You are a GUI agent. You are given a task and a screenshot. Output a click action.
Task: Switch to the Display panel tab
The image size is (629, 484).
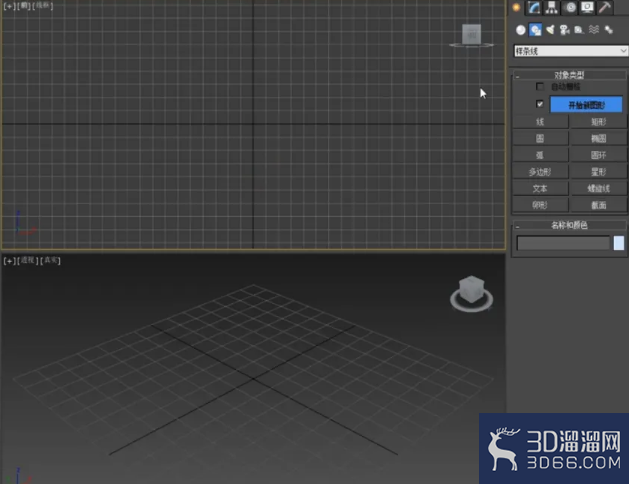[x=587, y=7]
